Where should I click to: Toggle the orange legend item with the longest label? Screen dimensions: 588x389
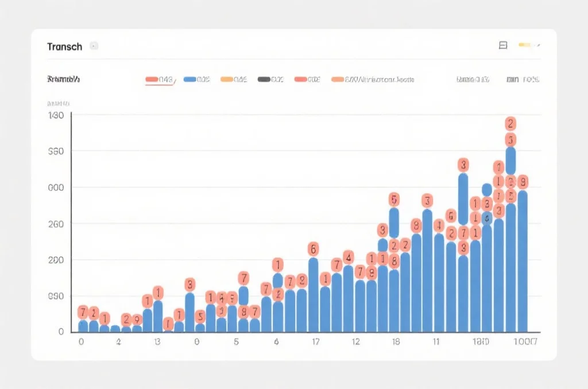373,80
